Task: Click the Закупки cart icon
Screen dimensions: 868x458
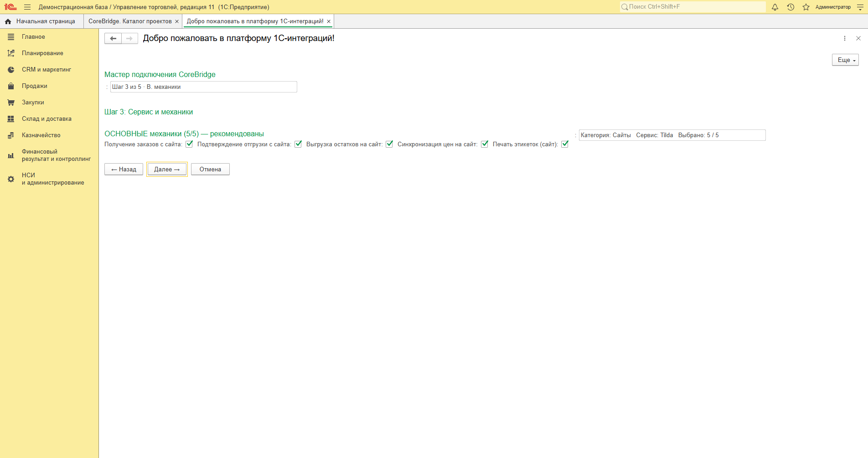Action: pos(11,103)
